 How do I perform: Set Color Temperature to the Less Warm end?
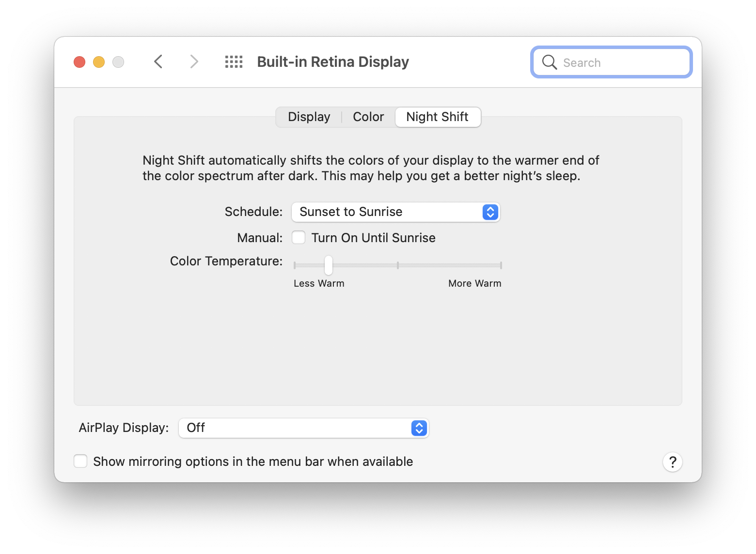pyautogui.click(x=295, y=265)
